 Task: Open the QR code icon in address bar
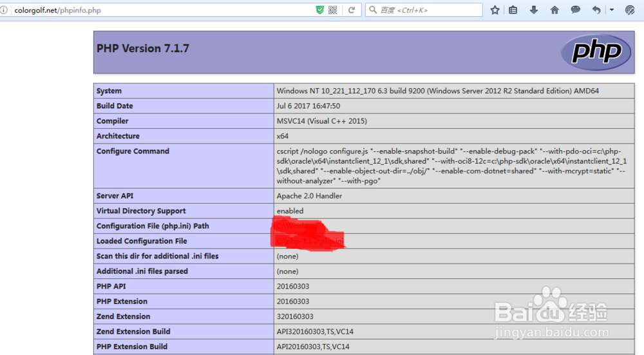point(333,10)
